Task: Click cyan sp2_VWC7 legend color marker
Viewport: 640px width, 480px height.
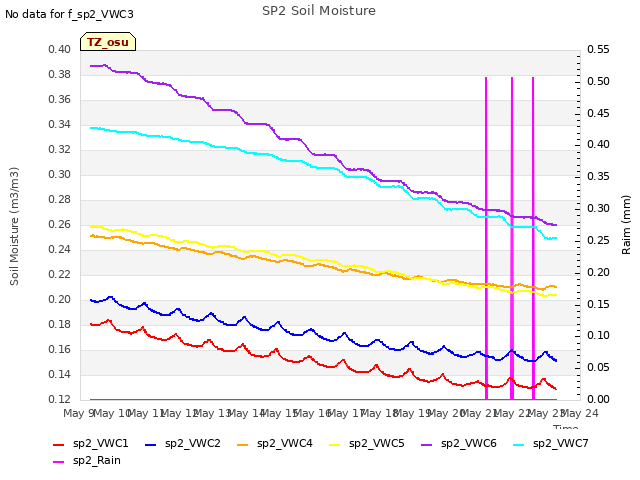Action: pyautogui.click(x=518, y=444)
